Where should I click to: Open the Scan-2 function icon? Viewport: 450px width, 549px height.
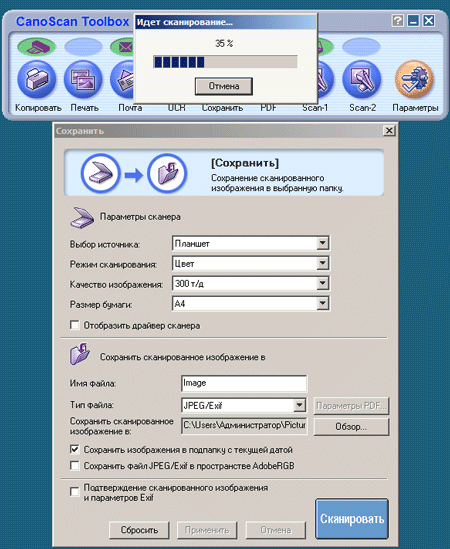[361, 79]
